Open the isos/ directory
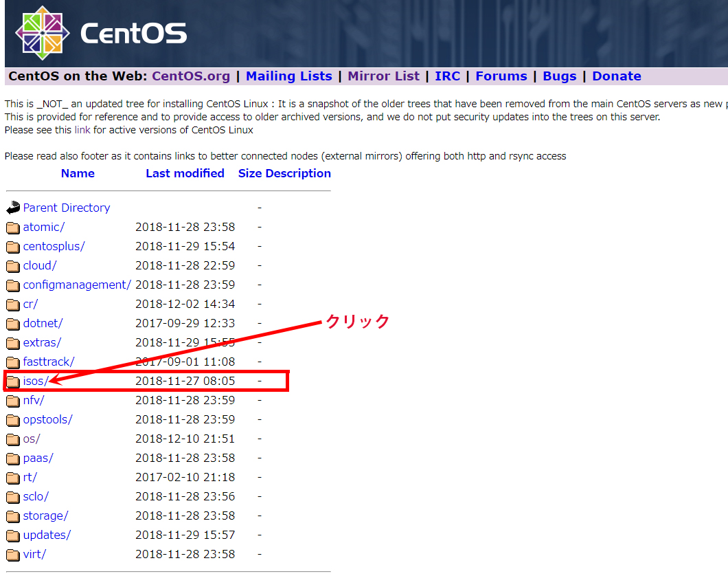 tap(36, 381)
